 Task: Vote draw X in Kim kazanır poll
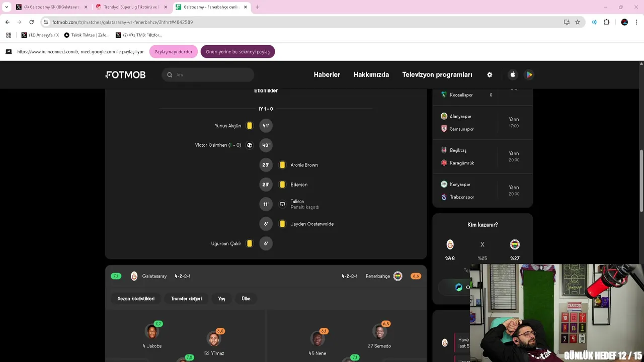pyautogui.click(x=482, y=245)
